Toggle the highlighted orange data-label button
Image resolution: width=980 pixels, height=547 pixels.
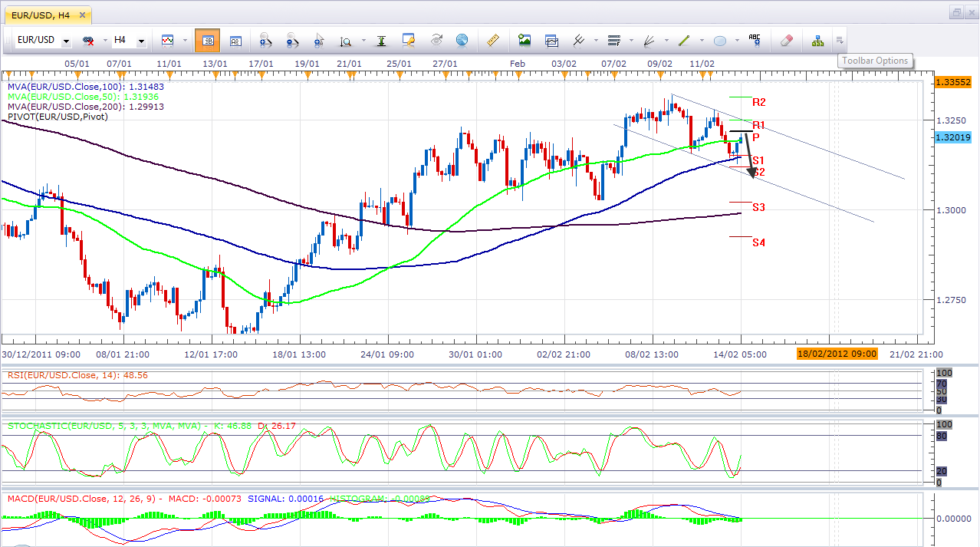point(207,40)
